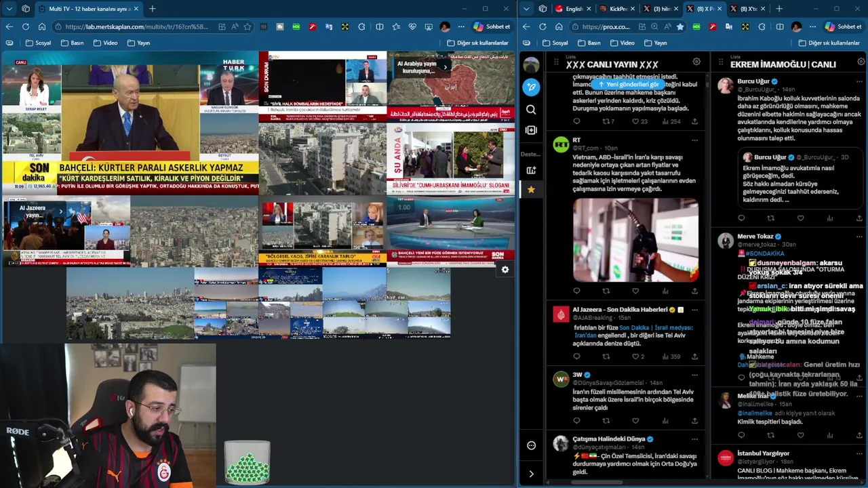Image resolution: width=868 pixels, height=488 pixels.
Task: Open more options on RT post
Action: 694,140
